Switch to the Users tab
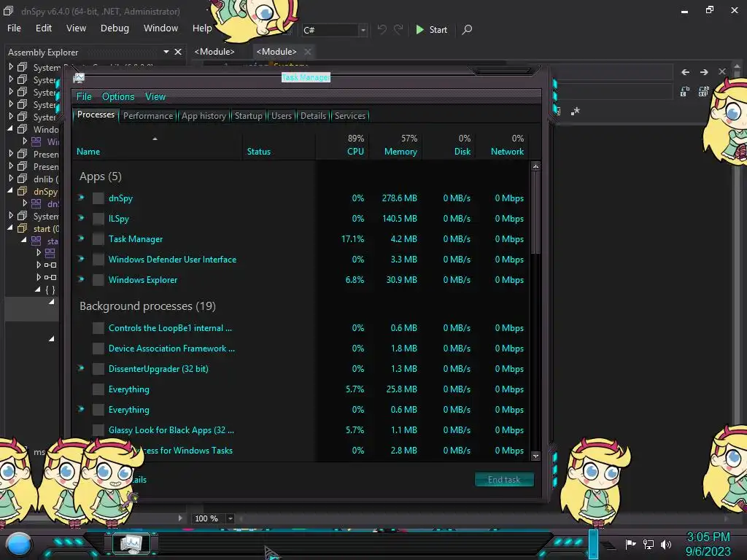This screenshot has height=560, width=747. tap(282, 116)
